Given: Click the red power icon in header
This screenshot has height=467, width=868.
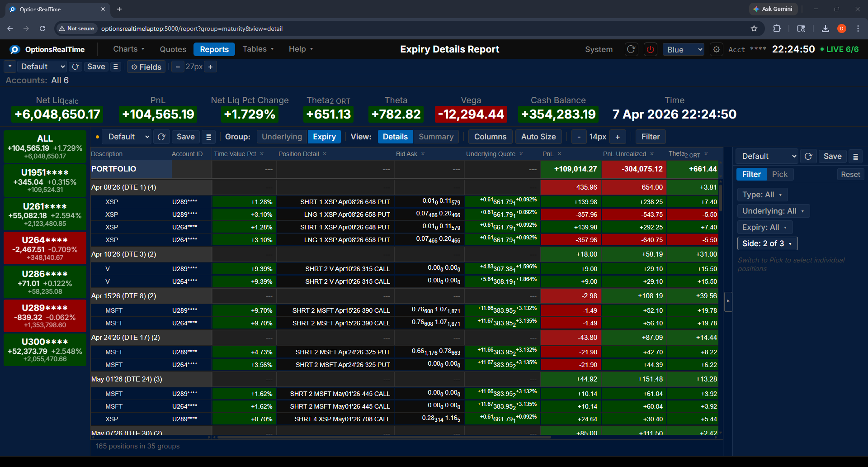Looking at the screenshot, I should 651,49.
